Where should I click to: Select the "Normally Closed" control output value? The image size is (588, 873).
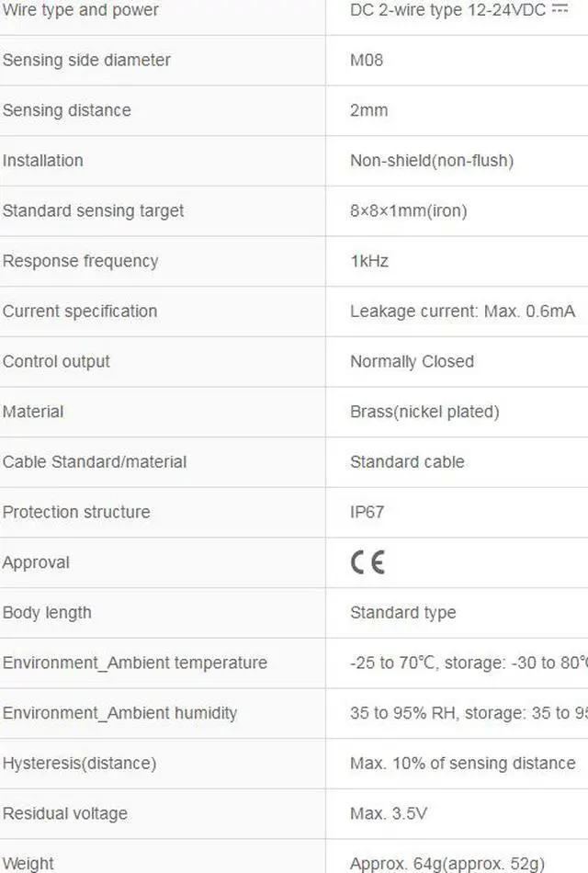click(412, 361)
